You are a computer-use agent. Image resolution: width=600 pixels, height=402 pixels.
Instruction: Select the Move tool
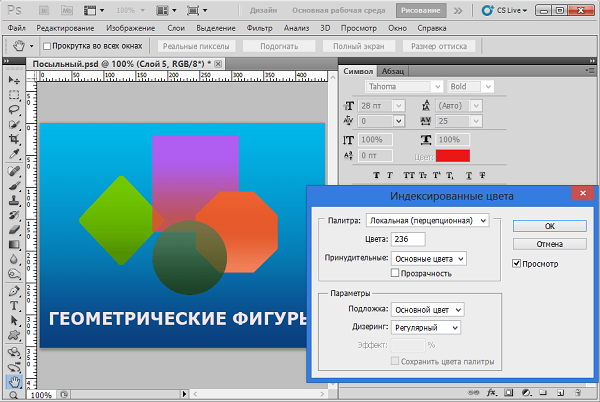[14, 80]
